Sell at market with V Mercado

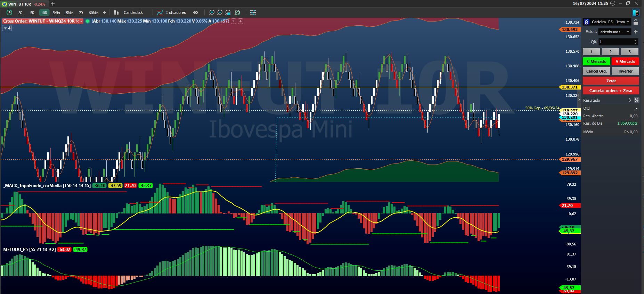pos(625,61)
